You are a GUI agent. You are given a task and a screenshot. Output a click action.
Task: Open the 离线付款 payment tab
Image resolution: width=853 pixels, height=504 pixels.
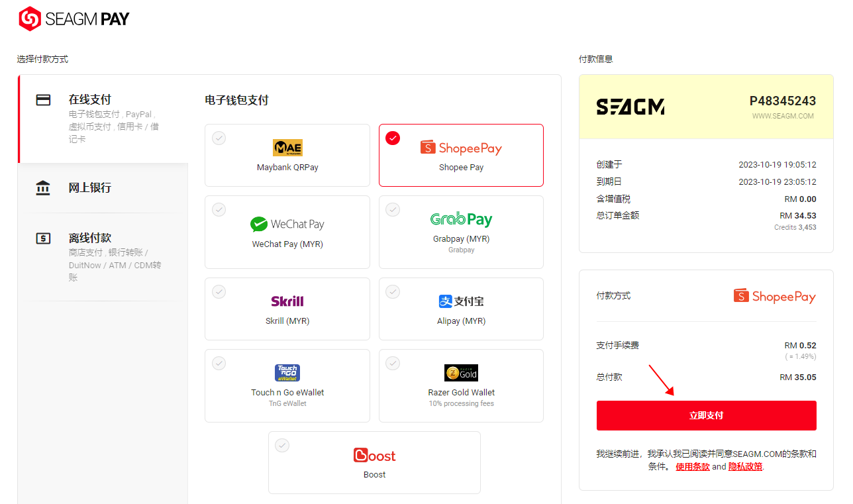click(x=103, y=257)
